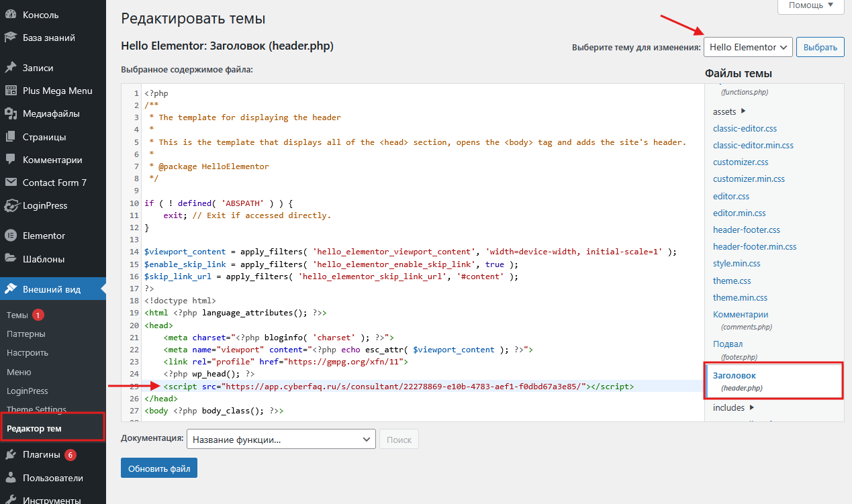Expand the includes folder
Screen dimensions: 852x504
click(x=734, y=407)
